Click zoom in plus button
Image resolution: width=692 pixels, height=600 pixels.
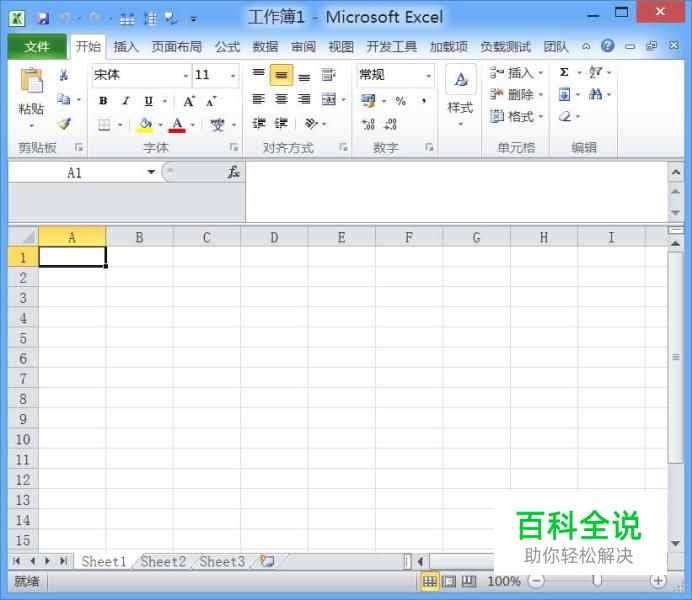[x=658, y=581]
